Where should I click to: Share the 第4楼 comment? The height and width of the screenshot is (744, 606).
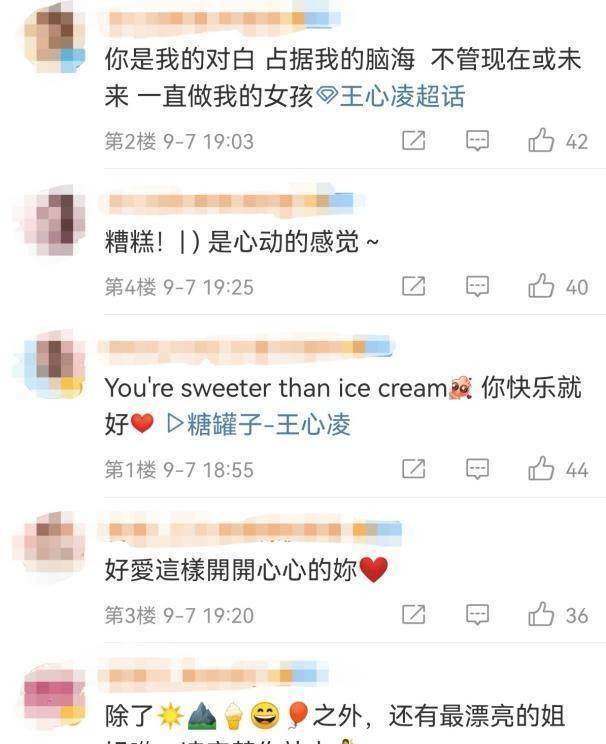(413, 286)
